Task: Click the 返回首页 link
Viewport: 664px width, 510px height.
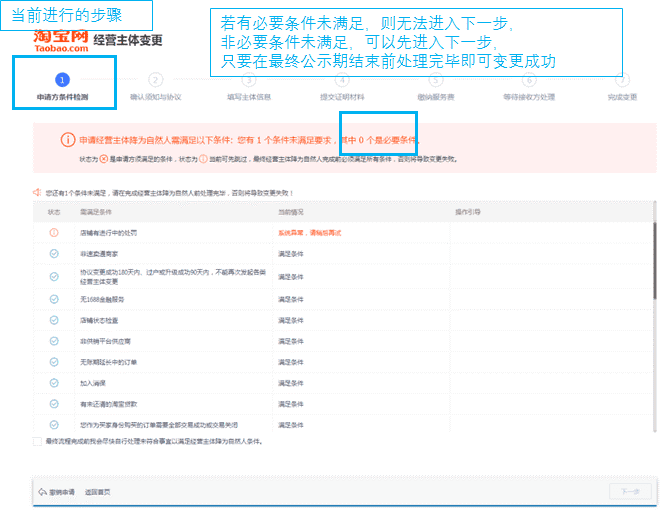Action: point(97,492)
